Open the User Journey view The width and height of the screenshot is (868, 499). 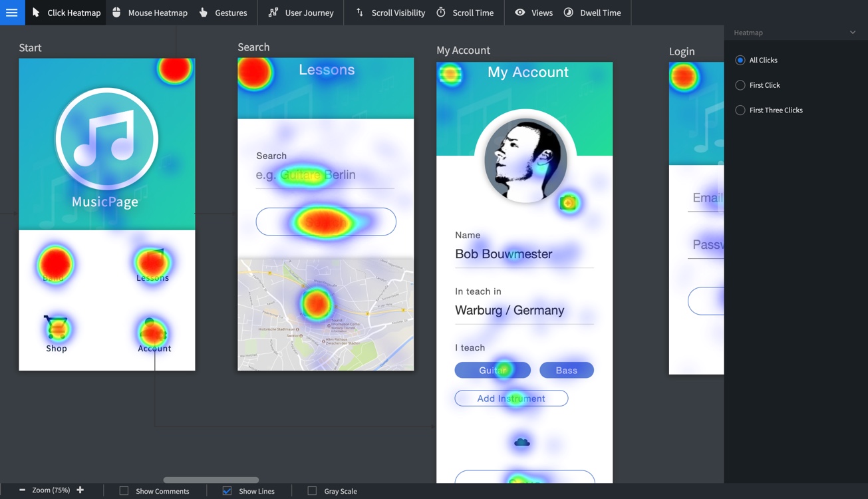coord(301,13)
